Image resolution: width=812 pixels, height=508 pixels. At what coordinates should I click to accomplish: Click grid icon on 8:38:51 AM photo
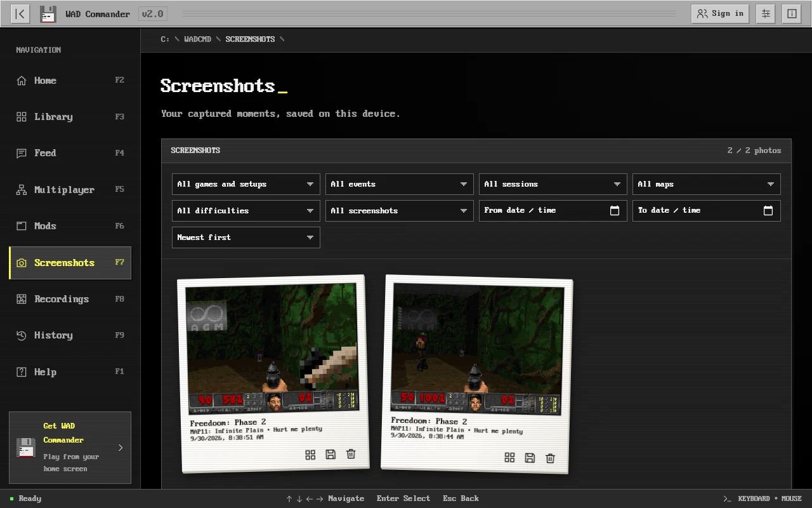pyautogui.click(x=310, y=455)
